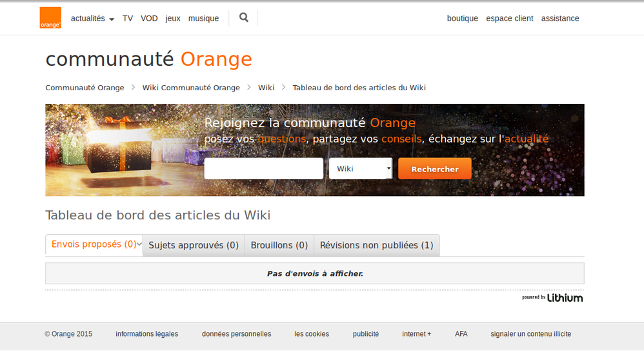
Task: Go to the jeux section
Action: pyautogui.click(x=173, y=19)
